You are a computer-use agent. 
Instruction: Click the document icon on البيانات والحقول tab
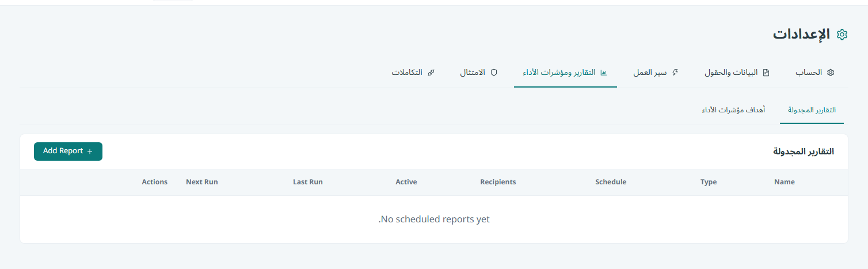click(x=766, y=73)
